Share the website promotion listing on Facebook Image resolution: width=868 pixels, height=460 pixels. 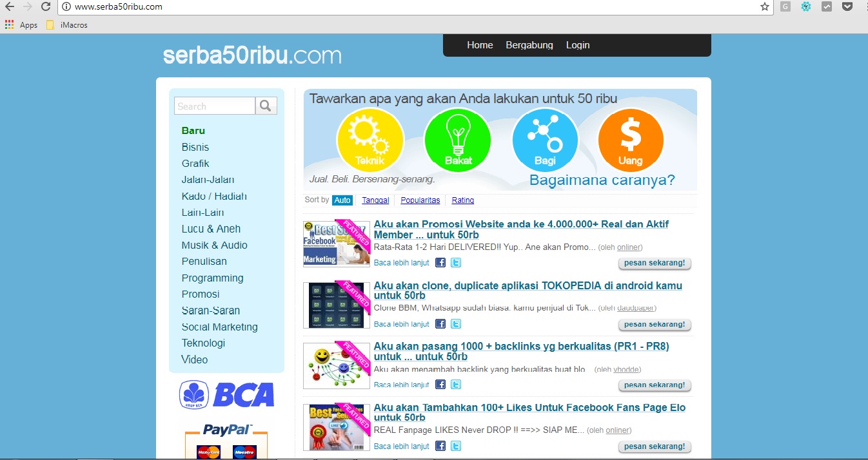click(440, 262)
